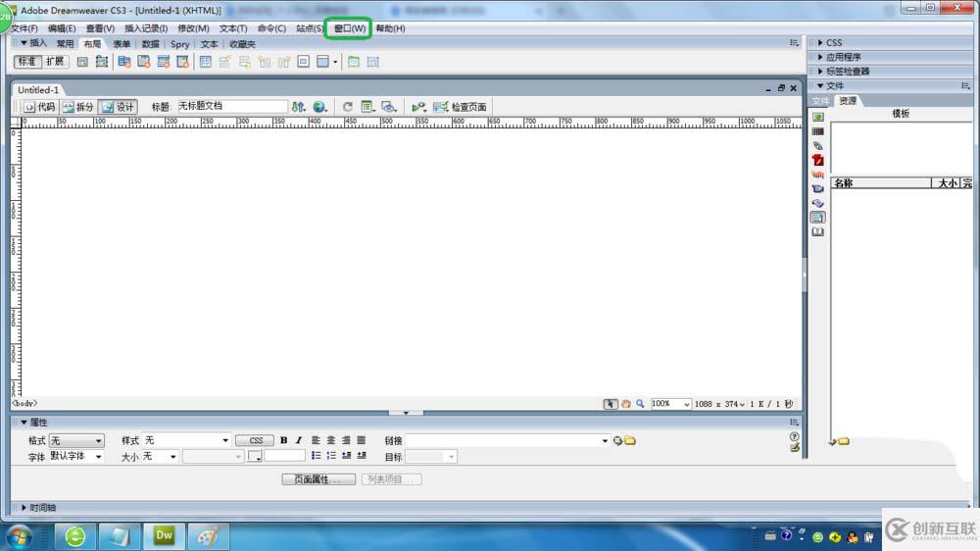
Task: Select Draw AP Div icon in the layout bar
Action: pos(101,62)
